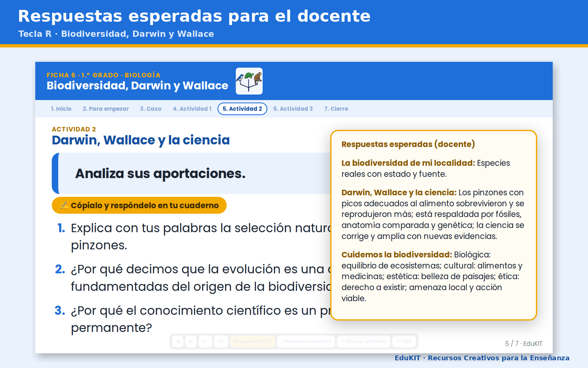This screenshot has width=588, height=368.
Task: Select the active 5. Actividad 2 tab
Action: [x=242, y=109]
